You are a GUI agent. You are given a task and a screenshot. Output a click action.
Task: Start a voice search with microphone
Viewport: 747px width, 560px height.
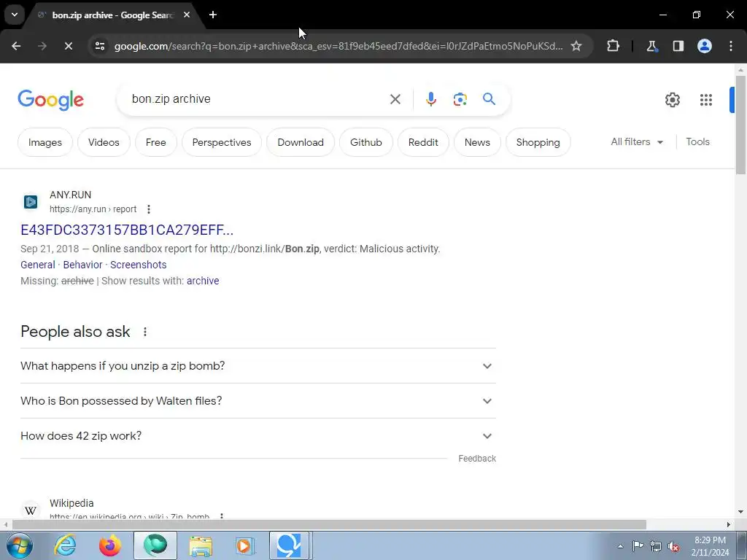click(430, 99)
